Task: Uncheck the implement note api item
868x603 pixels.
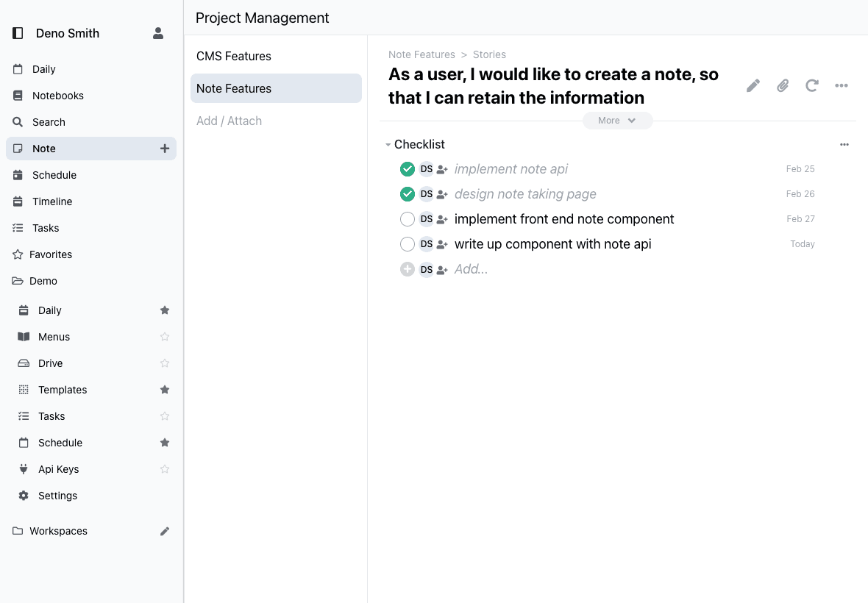Action: click(408, 169)
